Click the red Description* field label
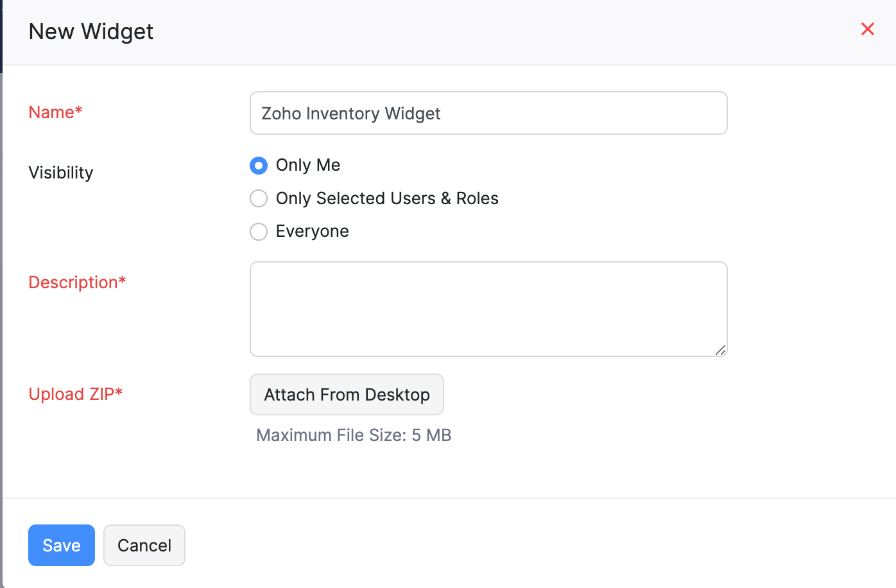 point(77,282)
